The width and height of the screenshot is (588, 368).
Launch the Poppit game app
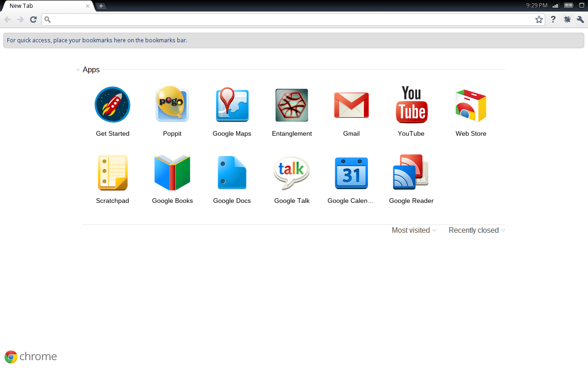tap(172, 104)
